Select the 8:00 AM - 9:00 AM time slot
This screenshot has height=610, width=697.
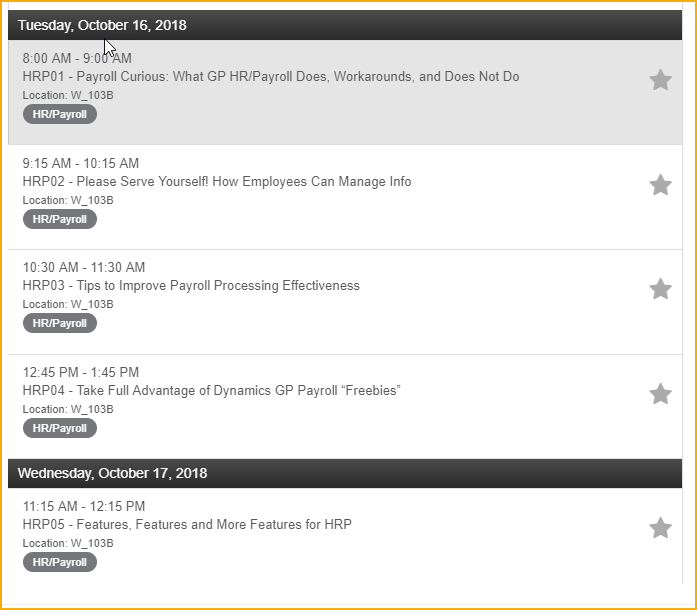[77, 58]
